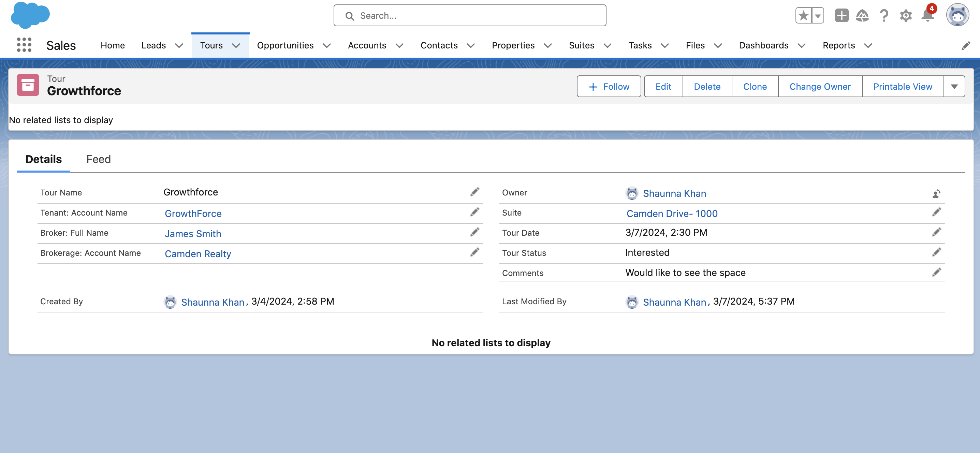Open the Trailhead guidance icon
Viewport: 980px width, 453px height.
click(x=862, y=16)
